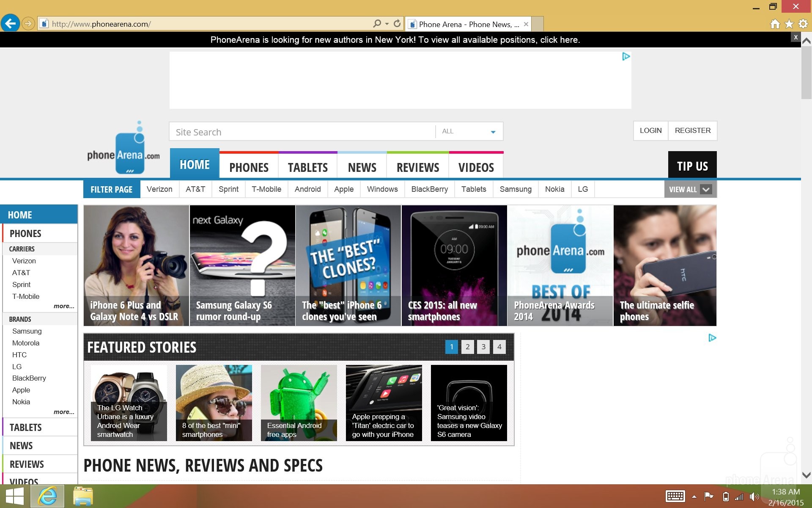Open the browser Home icon
This screenshot has width=812, height=508.
[x=775, y=24]
